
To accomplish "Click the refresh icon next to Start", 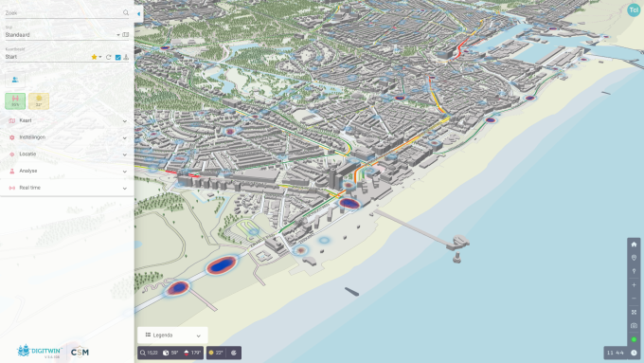I will click(108, 57).
